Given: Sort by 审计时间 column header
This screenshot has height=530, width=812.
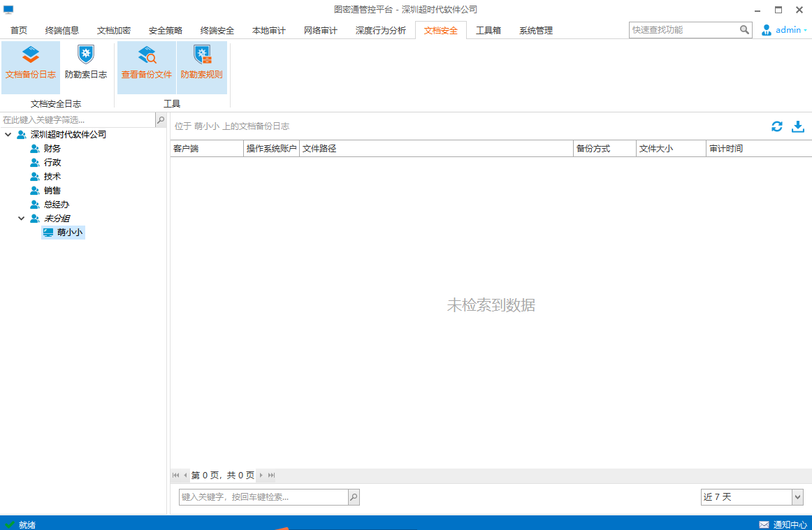Looking at the screenshot, I should pos(759,149).
